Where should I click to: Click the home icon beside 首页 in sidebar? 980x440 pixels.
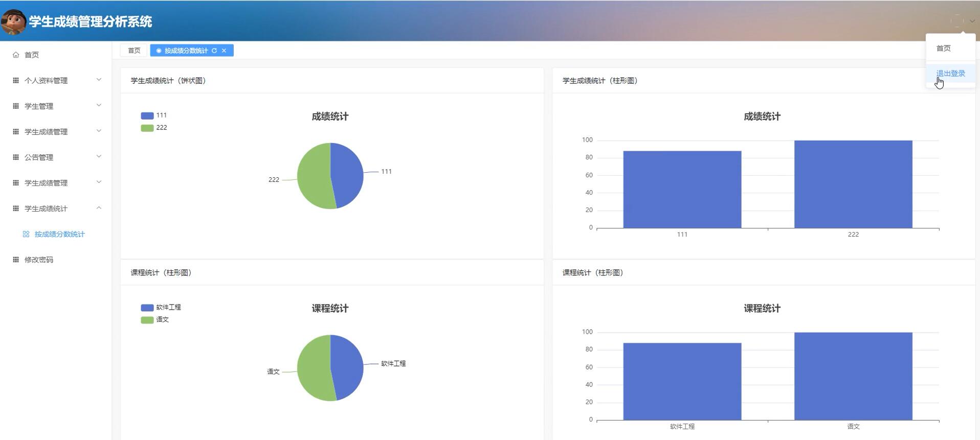(16, 55)
